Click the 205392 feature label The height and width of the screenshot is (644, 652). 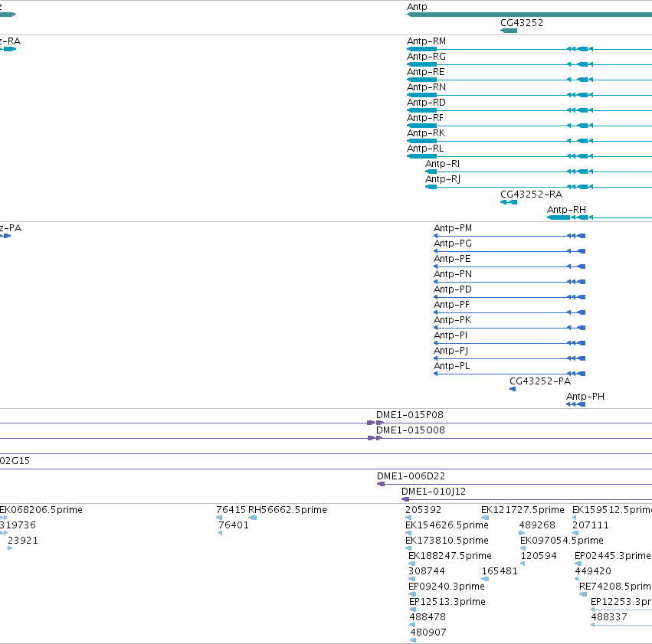pyautogui.click(x=423, y=510)
